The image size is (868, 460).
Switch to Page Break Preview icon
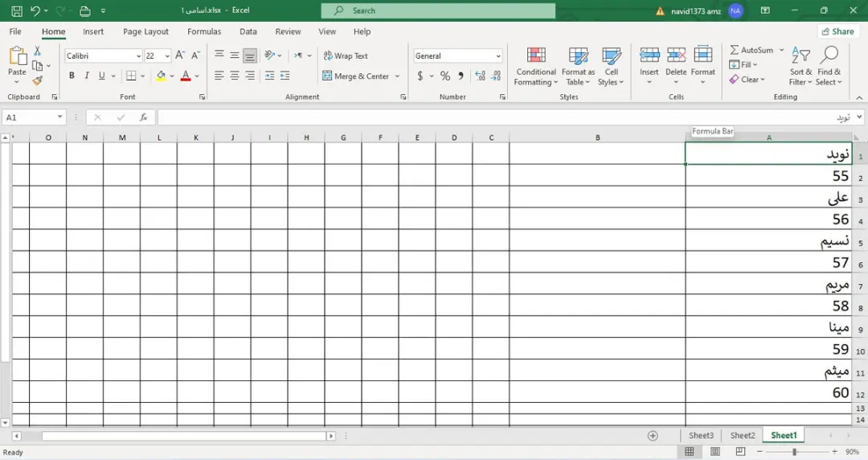click(x=740, y=452)
